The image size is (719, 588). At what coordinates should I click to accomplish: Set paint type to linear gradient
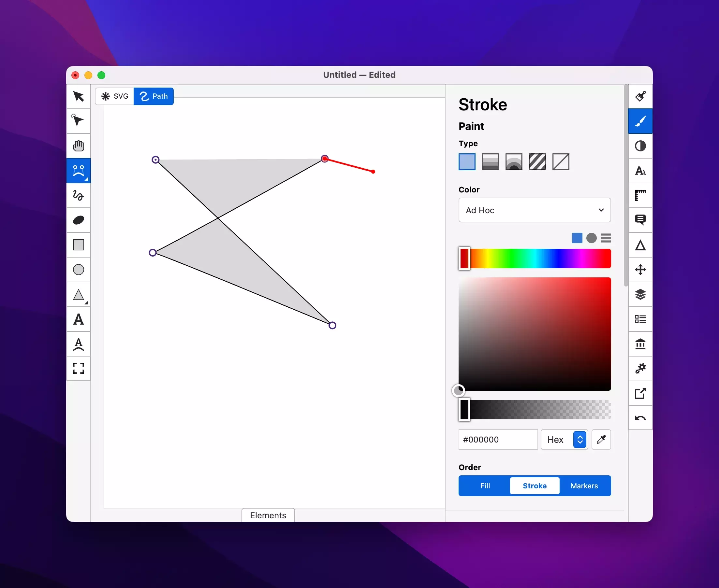point(490,162)
